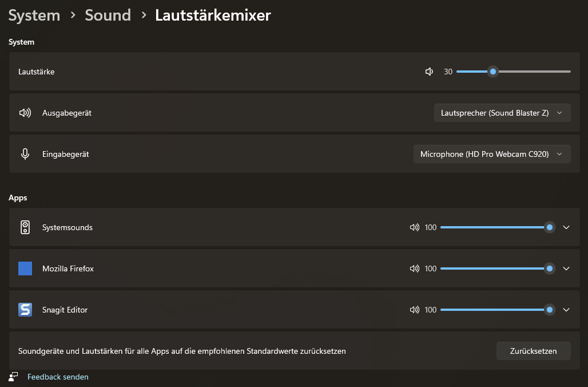Open the Feedback senden link
This screenshot has height=387, width=588.
(58, 377)
